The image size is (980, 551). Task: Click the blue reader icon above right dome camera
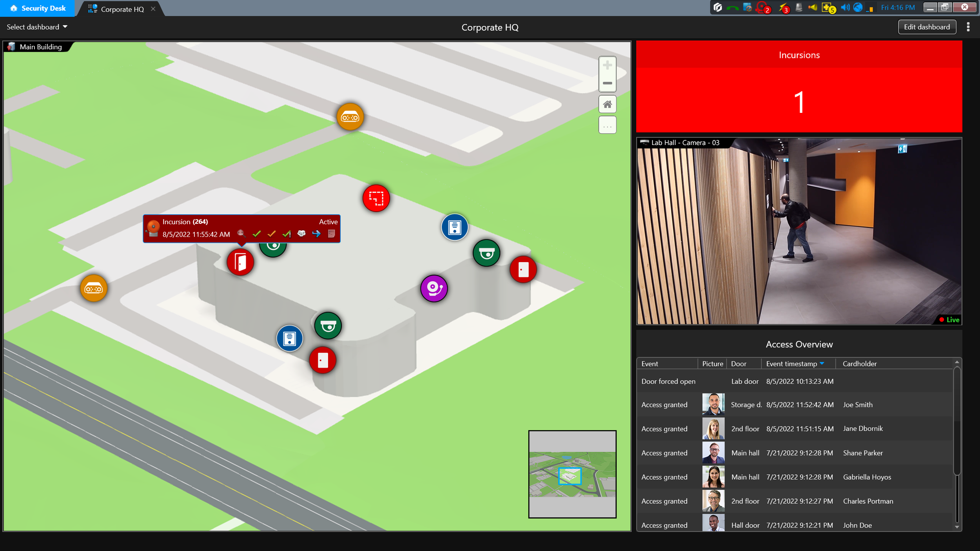(455, 227)
